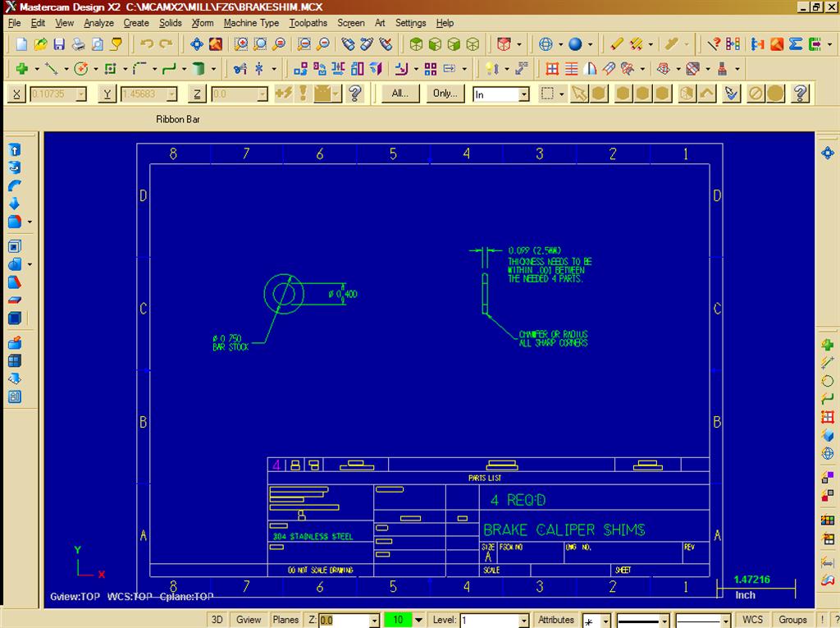Open the Machine Type menu

click(x=251, y=23)
